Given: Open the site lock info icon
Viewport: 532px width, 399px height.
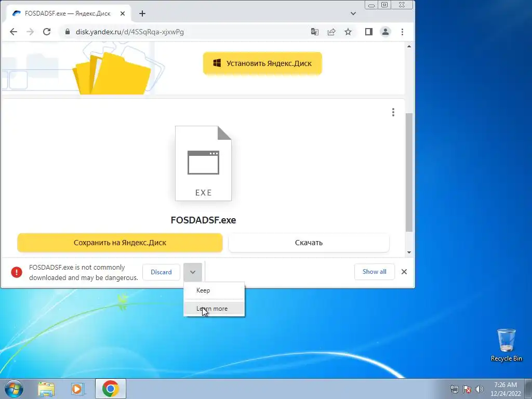Looking at the screenshot, I should 68,32.
